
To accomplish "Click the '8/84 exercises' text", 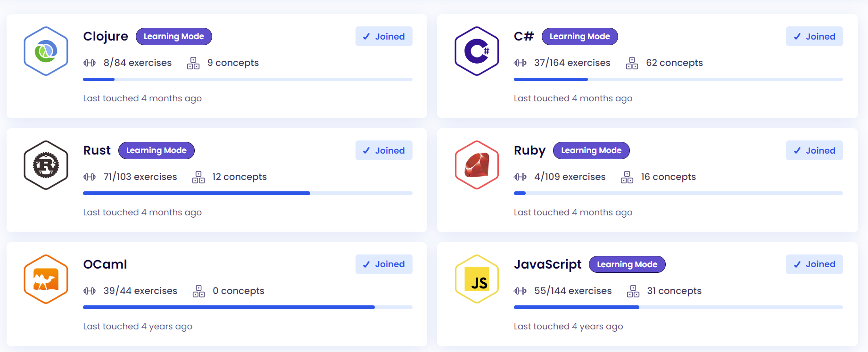I will (138, 63).
